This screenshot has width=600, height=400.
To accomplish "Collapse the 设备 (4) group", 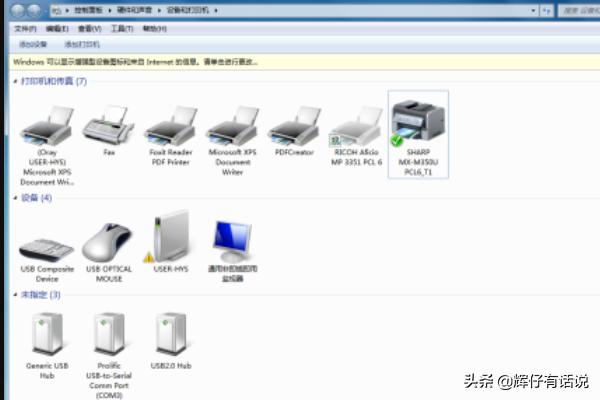I will (15, 198).
